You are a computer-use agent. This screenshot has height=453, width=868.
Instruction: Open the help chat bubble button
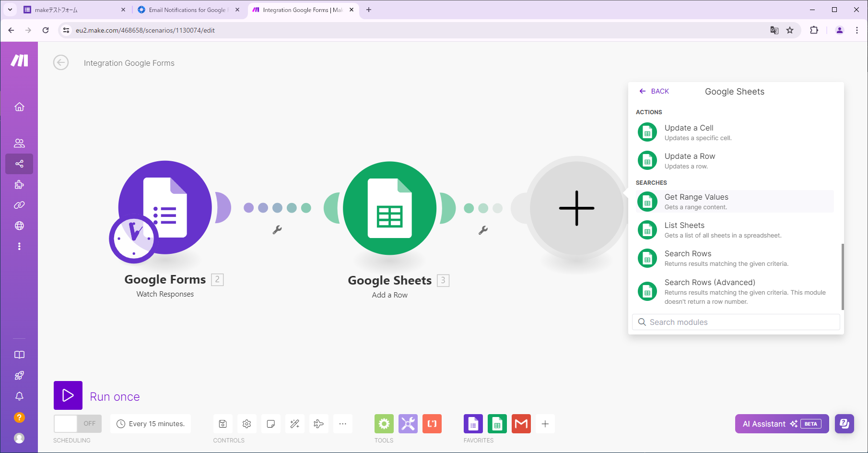pos(845,424)
